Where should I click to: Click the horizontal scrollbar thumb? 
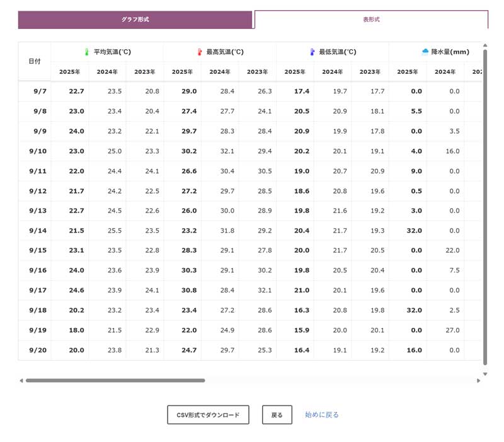click(115, 381)
